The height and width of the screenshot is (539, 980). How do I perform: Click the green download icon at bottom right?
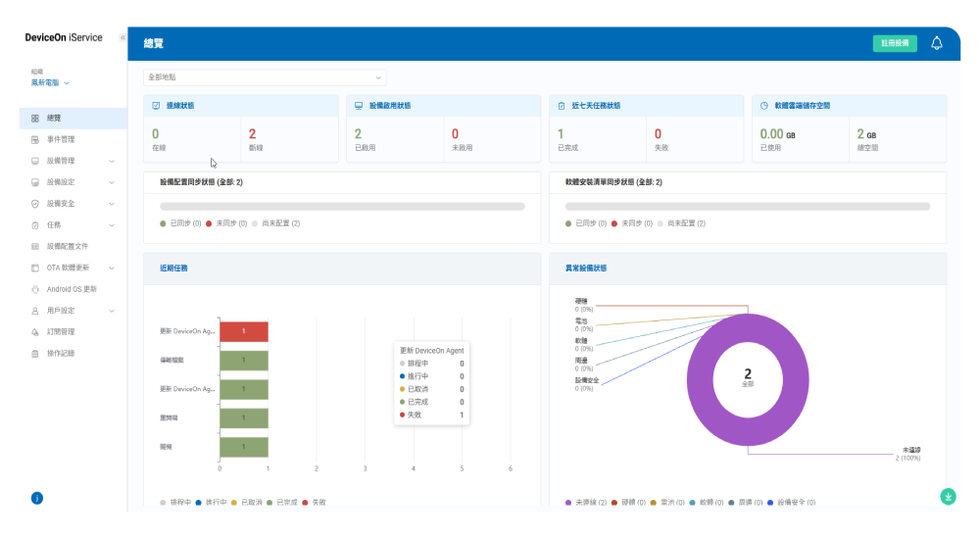click(x=947, y=496)
